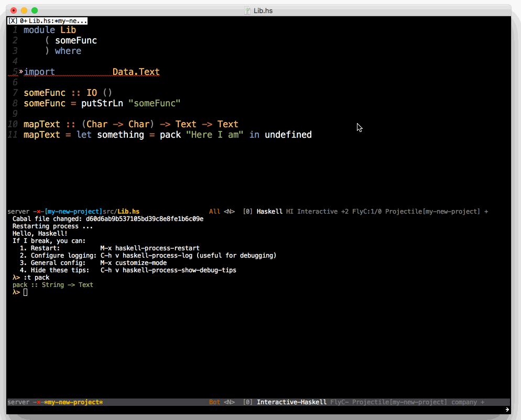Click '[my-new-project]' in upper mode line
Screen dimensions: 521x420
73,212
